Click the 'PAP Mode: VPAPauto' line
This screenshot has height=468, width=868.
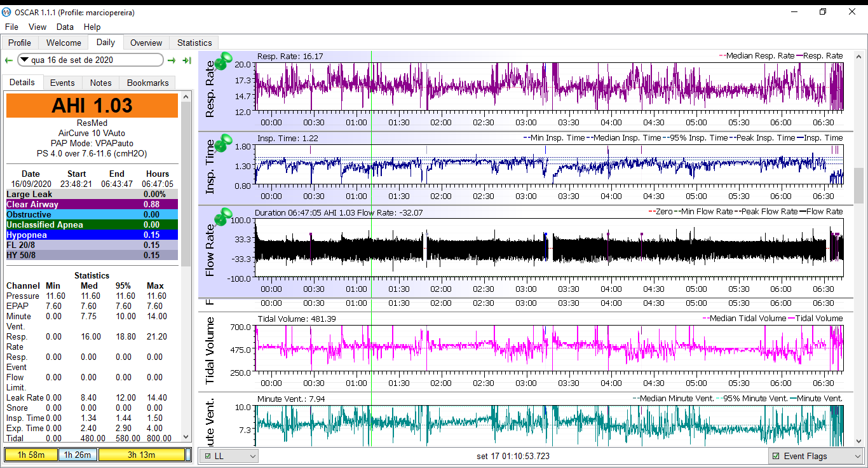click(92, 144)
